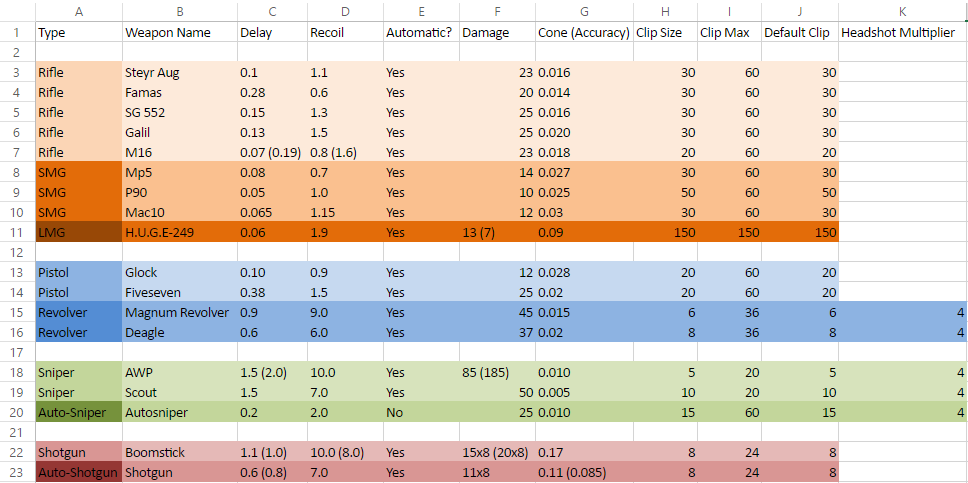This screenshot has height=483, width=968.
Task: Select the 'M16' weapon name cell
Action: [x=180, y=153]
